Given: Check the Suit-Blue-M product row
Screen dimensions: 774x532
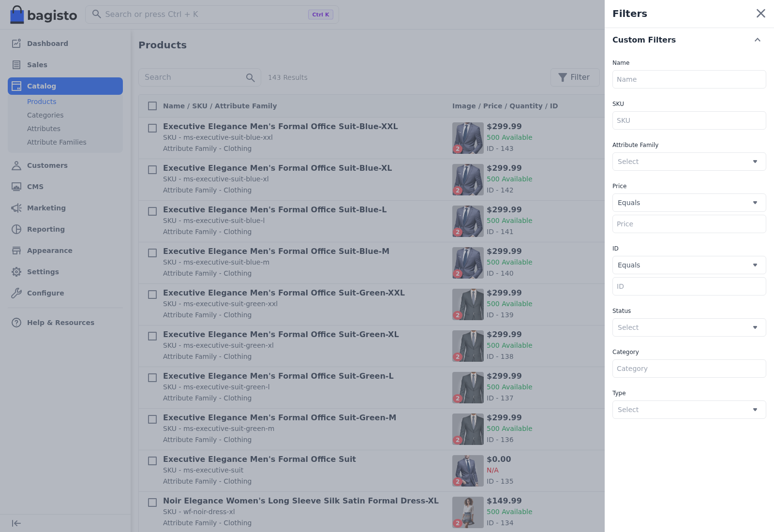Looking at the screenshot, I should pos(152,253).
